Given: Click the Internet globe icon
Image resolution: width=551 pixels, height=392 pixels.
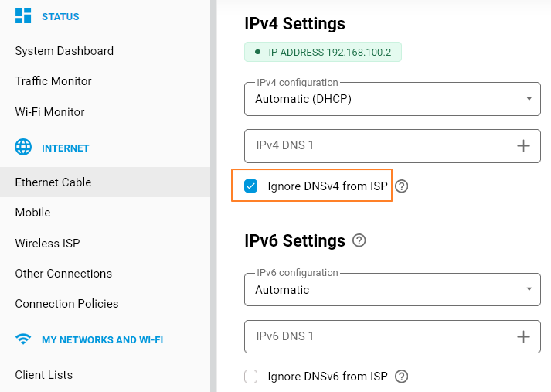Looking at the screenshot, I should (23, 147).
